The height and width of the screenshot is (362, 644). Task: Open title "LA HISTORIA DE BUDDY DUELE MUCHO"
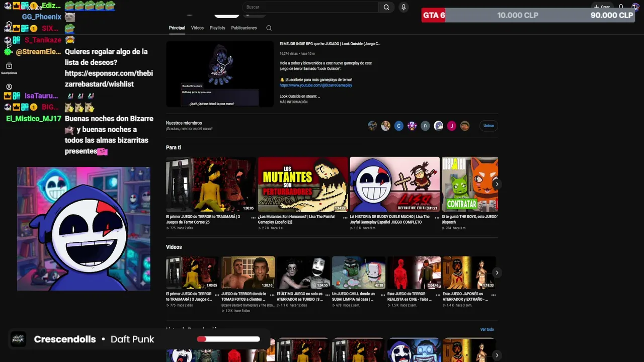coord(390,219)
